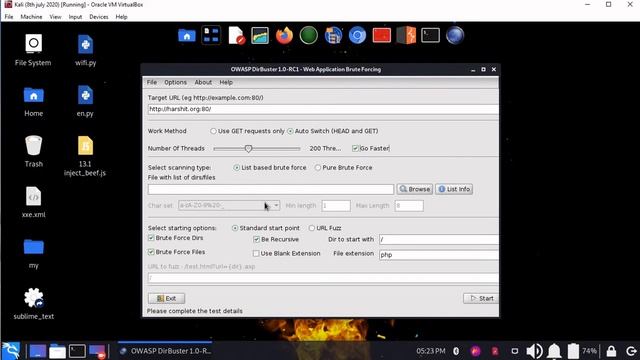Open the wifi.py desktop file
The image size is (640, 360).
(85, 50)
